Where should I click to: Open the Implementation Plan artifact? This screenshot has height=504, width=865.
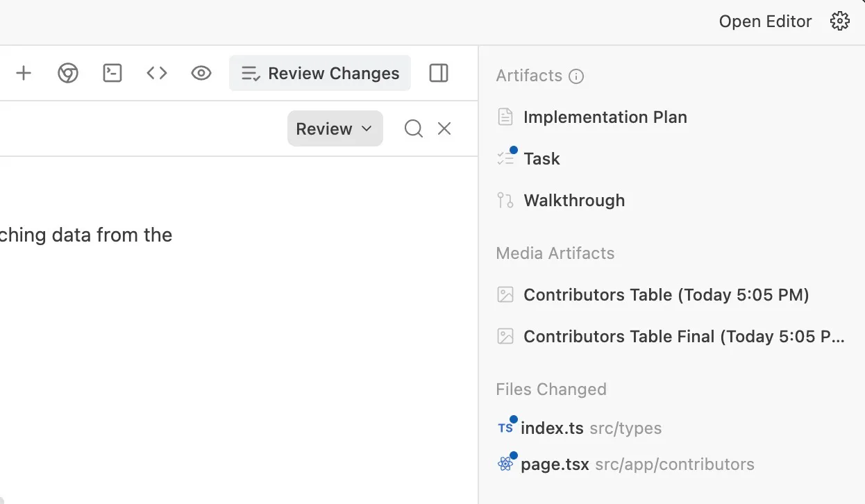point(605,117)
